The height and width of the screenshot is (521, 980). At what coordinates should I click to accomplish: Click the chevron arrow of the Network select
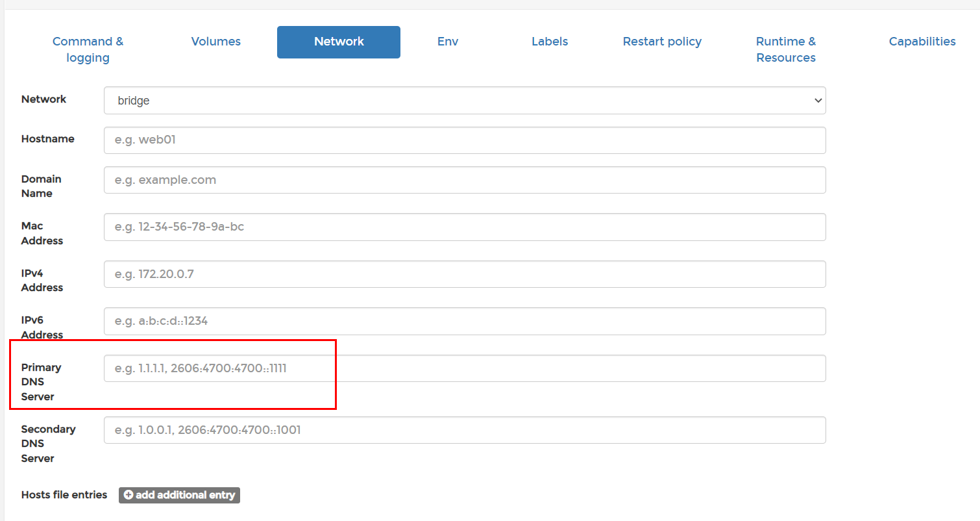point(817,101)
